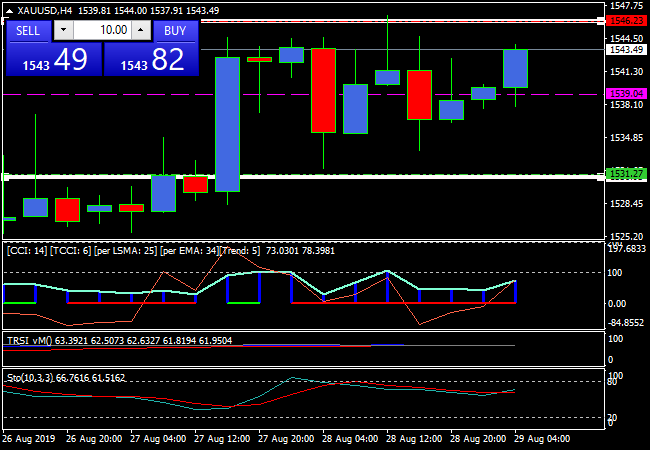Click the last blue candle at 29 Aug 04:00
The width and height of the screenshot is (650, 450).
tap(515, 68)
